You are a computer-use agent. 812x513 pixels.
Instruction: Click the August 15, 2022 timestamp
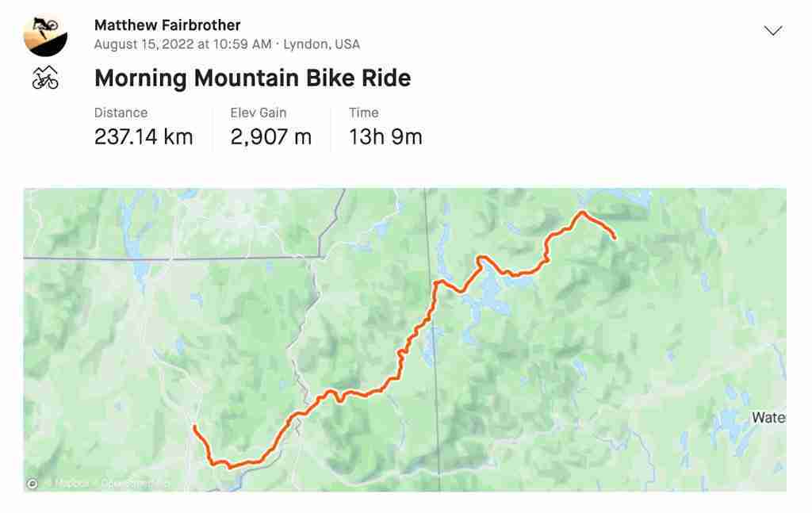pos(182,44)
